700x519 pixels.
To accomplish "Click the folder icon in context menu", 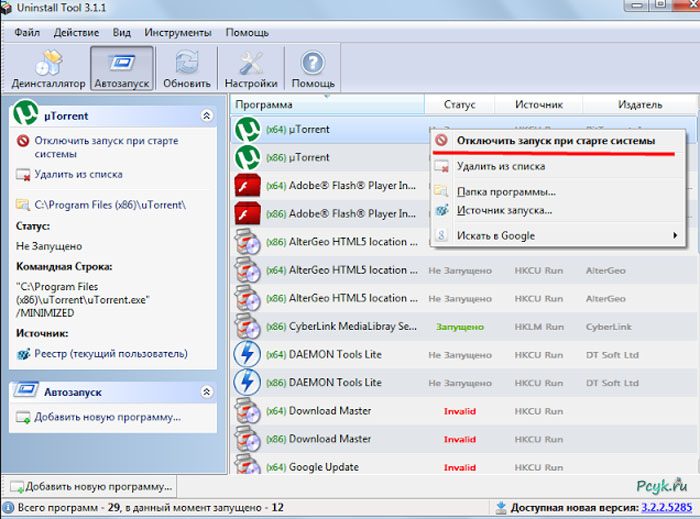I will pyautogui.click(x=442, y=191).
